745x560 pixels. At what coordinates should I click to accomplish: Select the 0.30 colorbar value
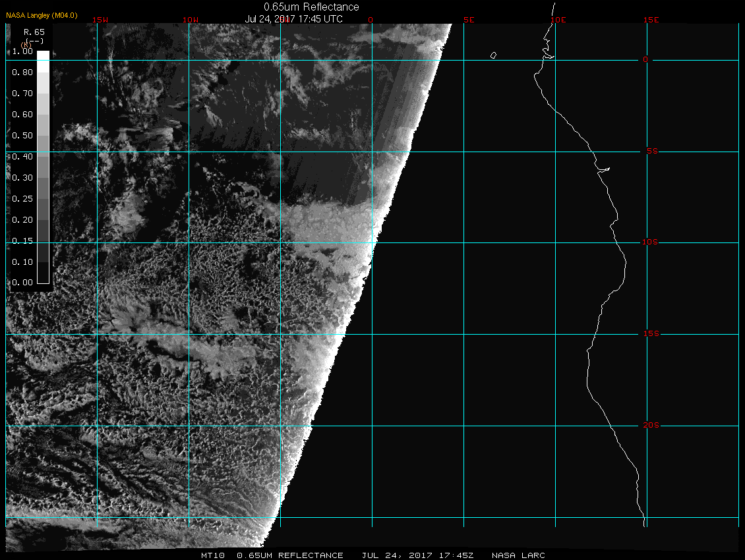(22, 178)
